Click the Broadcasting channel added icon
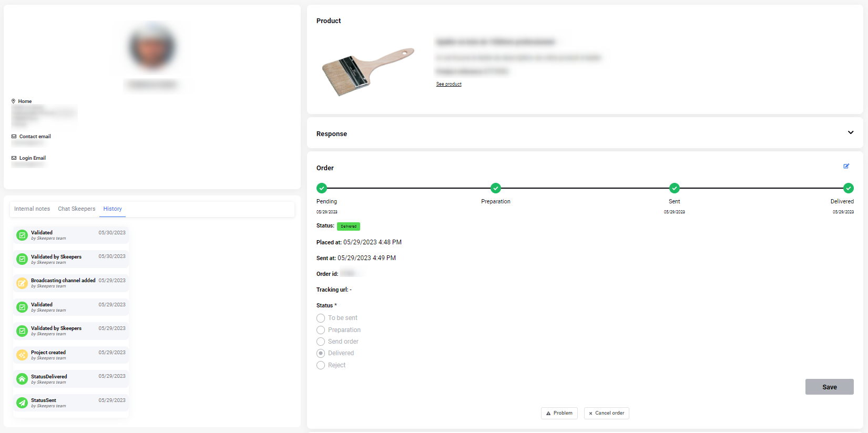Screen dimensions: 868x433 [22, 283]
